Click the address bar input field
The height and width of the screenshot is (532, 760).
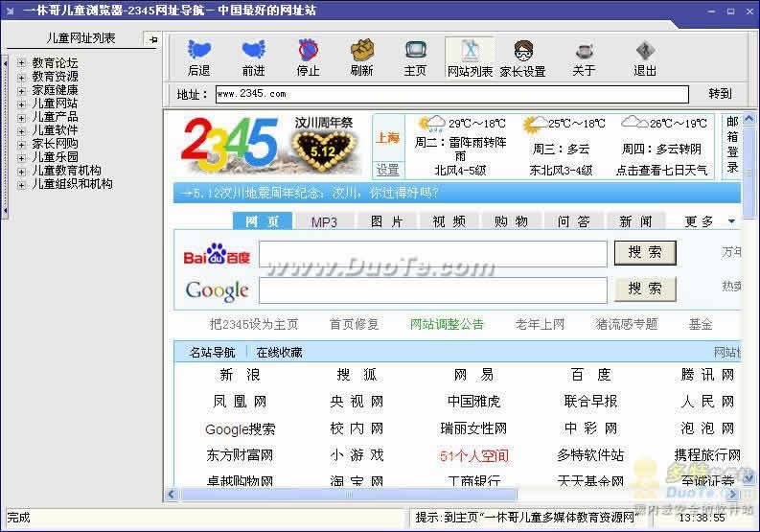pos(451,94)
